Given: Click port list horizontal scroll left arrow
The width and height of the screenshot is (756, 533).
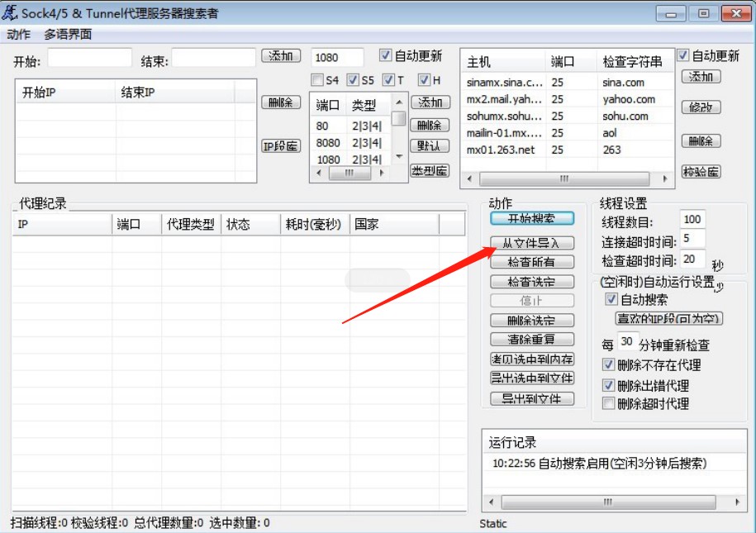Looking at the screenshot, I should point(318,173).
